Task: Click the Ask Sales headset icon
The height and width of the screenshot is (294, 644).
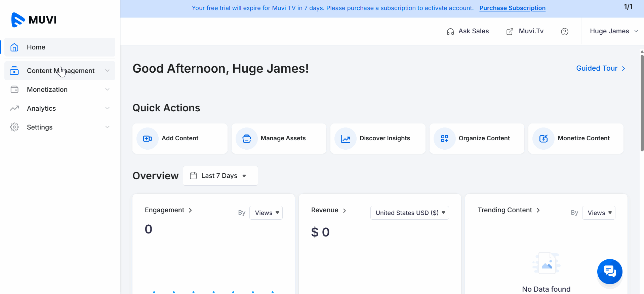Action: 450,32
